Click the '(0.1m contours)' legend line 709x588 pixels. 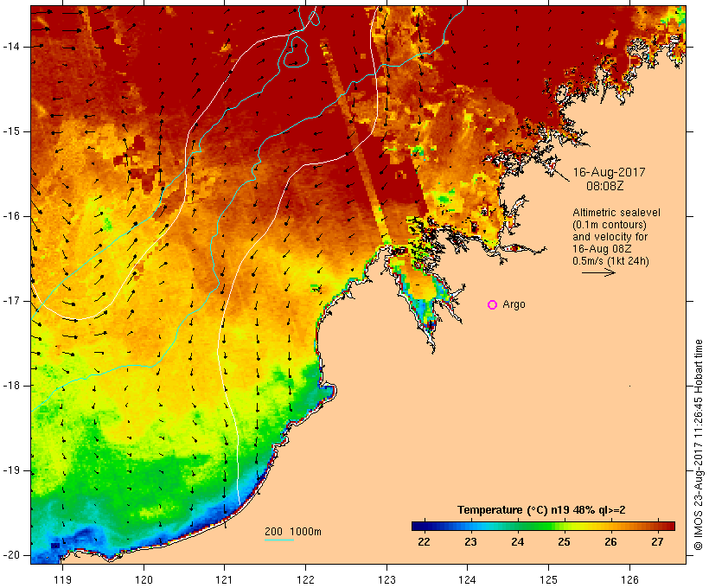(610, 225)
